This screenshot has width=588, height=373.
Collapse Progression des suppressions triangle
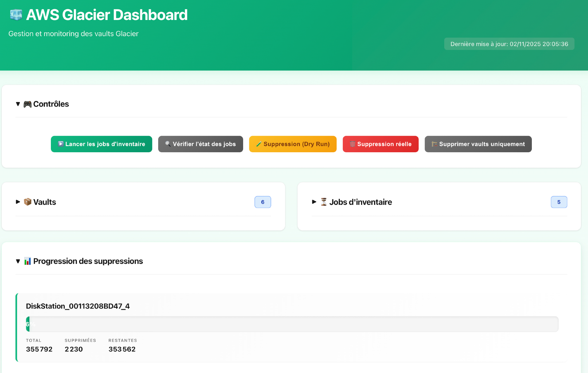(18, 261)
